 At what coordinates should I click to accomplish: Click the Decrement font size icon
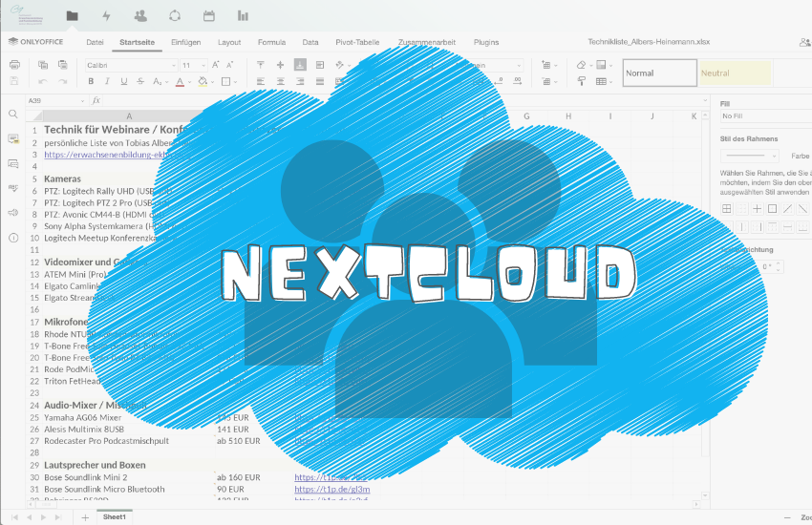[230, 65]
